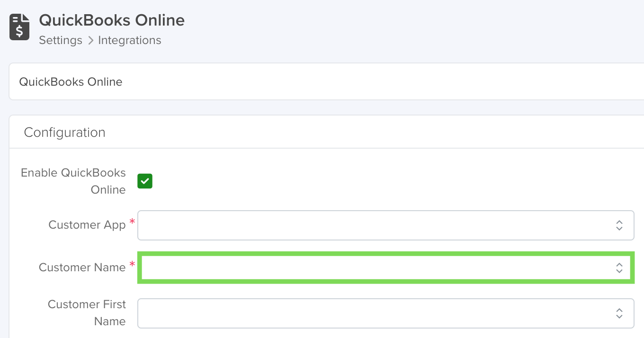Click the Customer App field label
This screenshot has height=338, width=644.
pyautogui.click(x=87, y=225)
